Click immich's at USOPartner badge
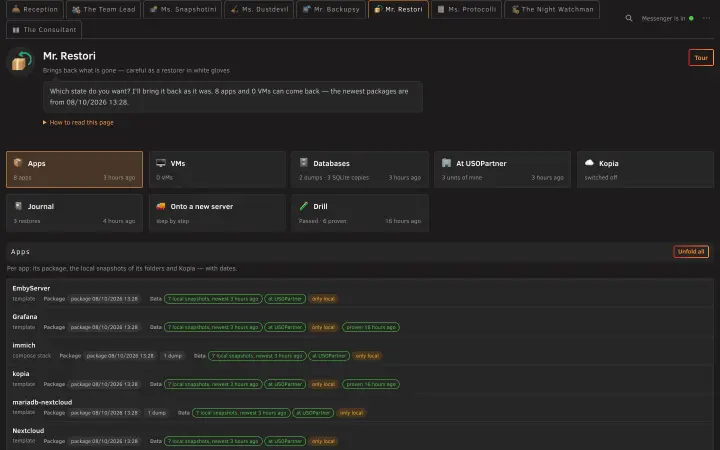The height and width of the screenshot is (450, 720). [329, 356]
